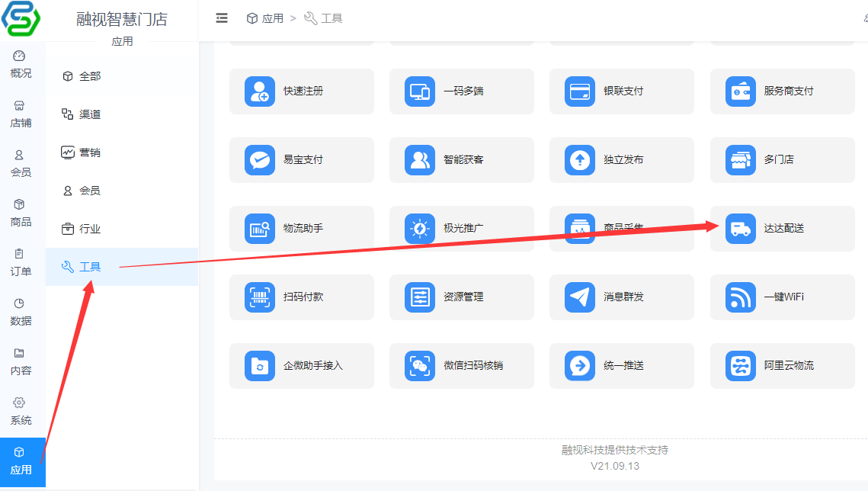The image size is (868, 491).
Task: Open the 多门店 store icon
Action: (741, 160)
